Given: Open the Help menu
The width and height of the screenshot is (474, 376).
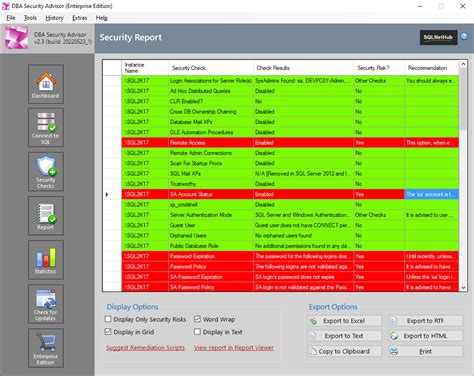Looking at the screenshot, I should pos(102,18).
